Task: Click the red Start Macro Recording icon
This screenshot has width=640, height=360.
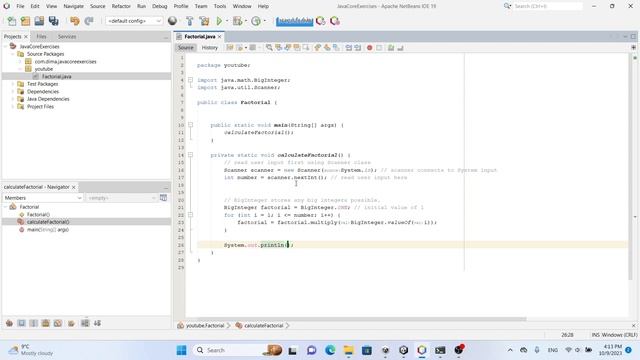Action: click(369, 48)
